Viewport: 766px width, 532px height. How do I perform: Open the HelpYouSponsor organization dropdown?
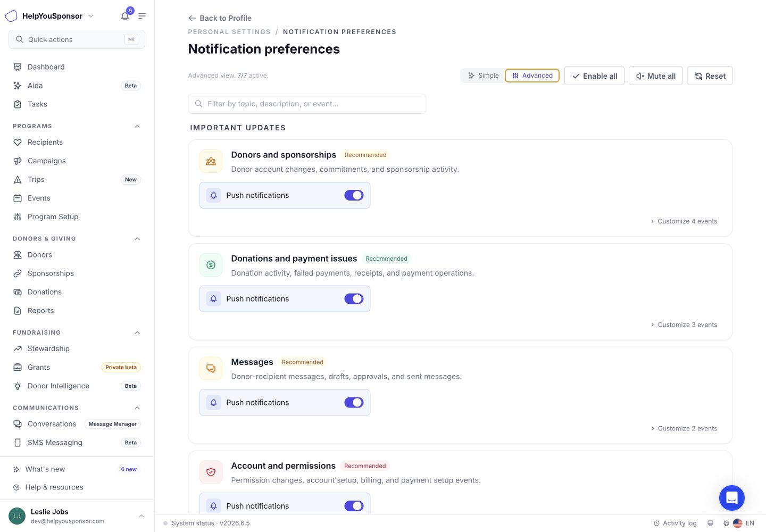[x=90, y=16]
